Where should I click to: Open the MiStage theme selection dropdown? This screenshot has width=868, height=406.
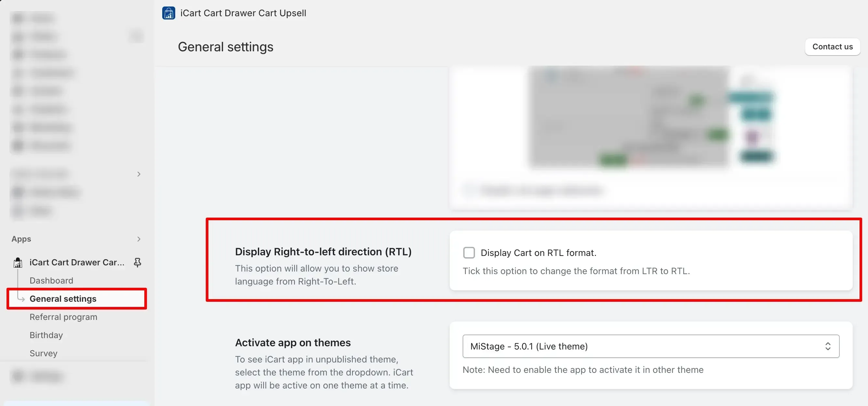coord(651,346)
